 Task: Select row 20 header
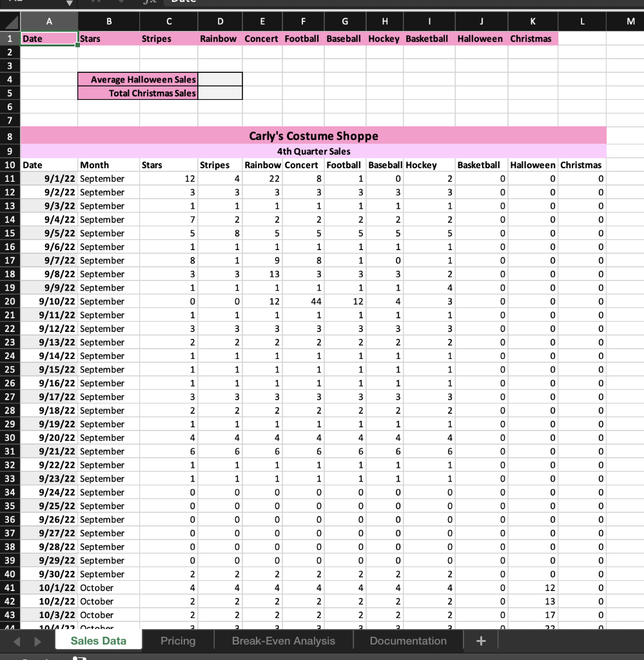(10, 302)
